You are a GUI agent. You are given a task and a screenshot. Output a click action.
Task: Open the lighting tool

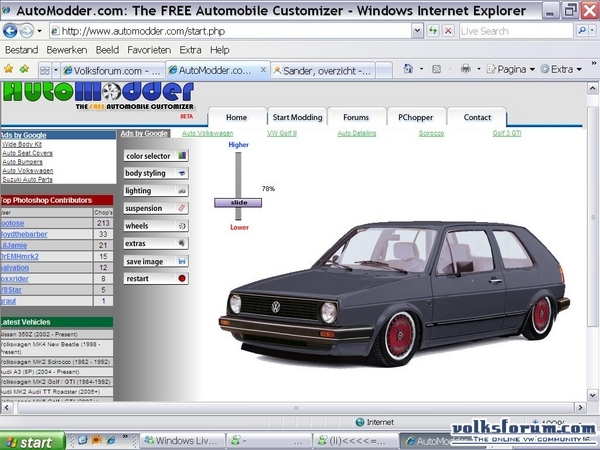[x=156, y=191]
